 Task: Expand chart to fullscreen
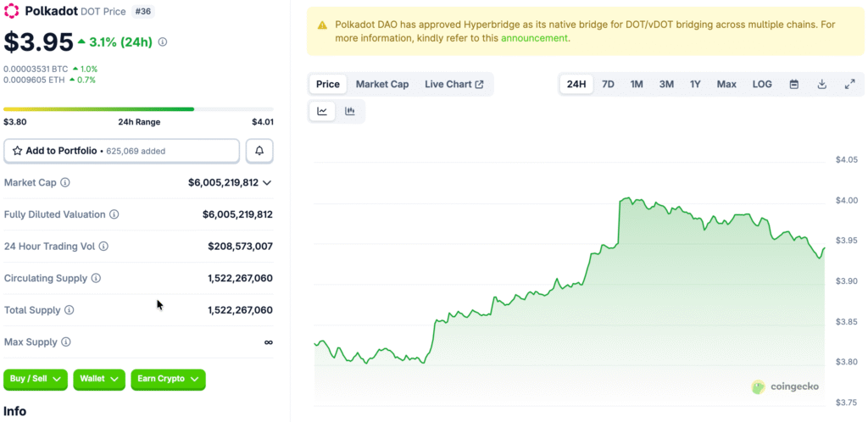pyautogui.click(x=849, y=84)
